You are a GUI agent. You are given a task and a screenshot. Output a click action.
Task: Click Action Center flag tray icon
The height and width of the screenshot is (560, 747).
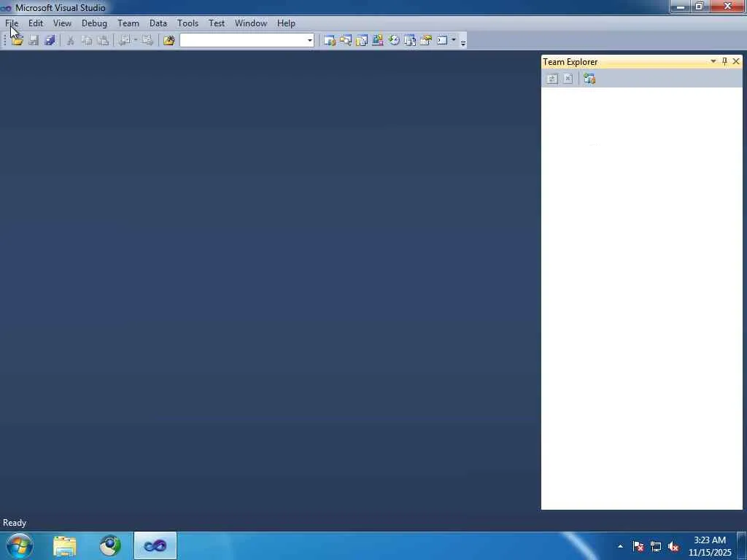click(638, 546)
